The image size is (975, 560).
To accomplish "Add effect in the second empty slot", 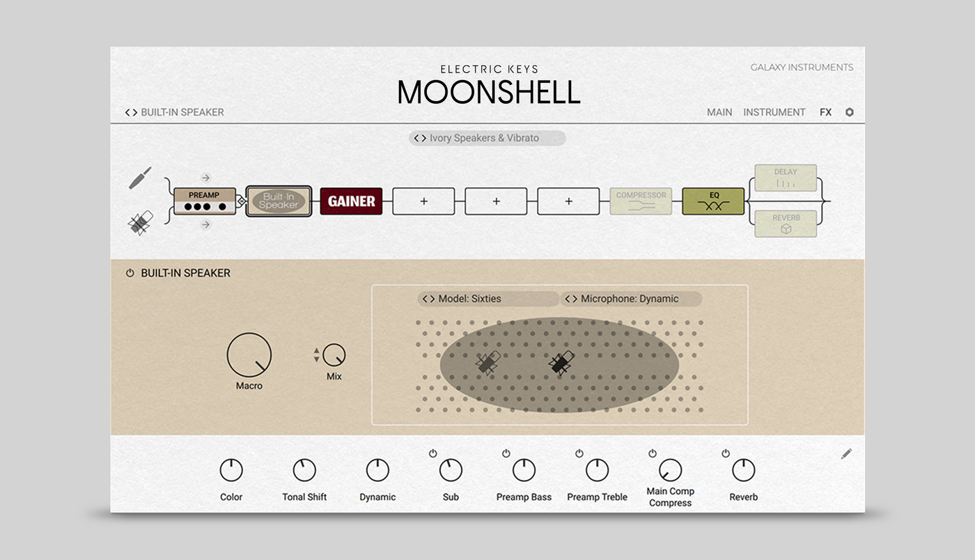I will (496, 201).
